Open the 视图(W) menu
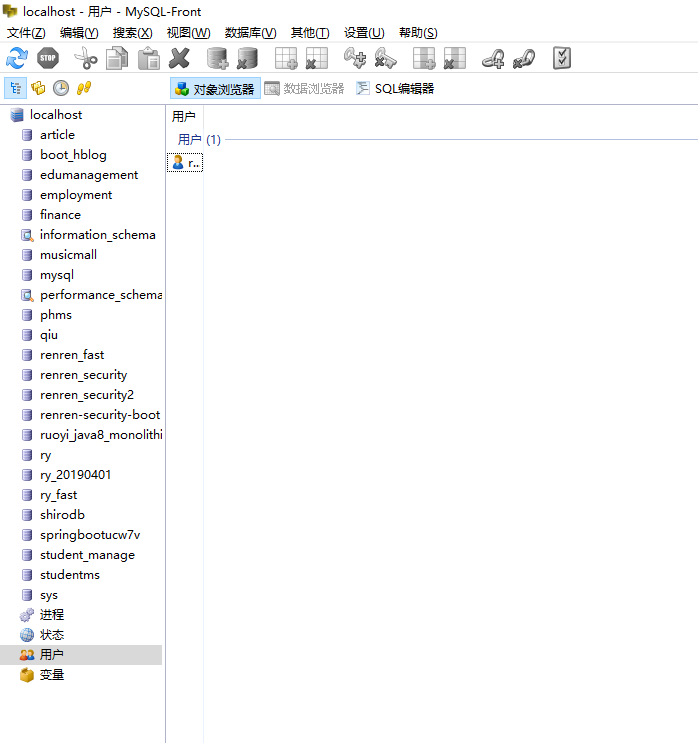 coord(189,33)
